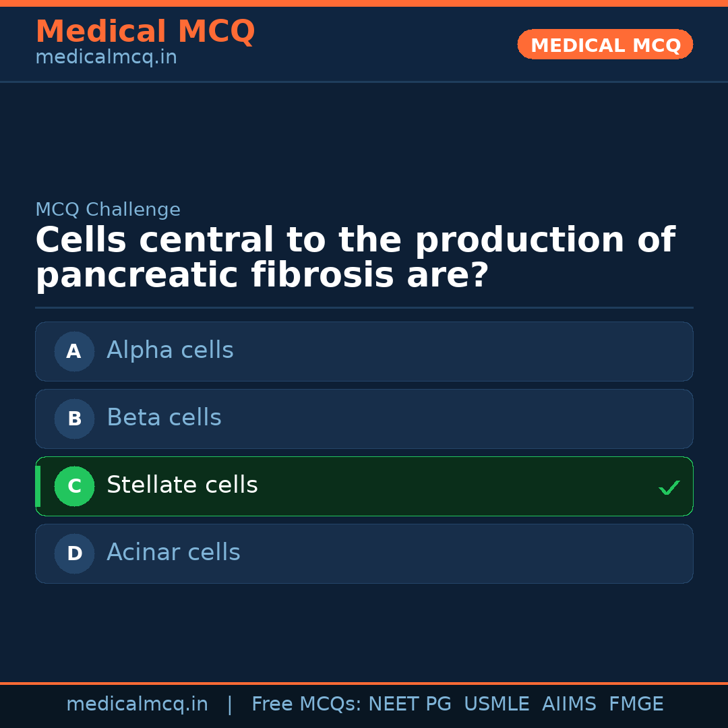Select the Acinar cells answer option
This screenshot has width=728, height=728.
coord(364,553)
